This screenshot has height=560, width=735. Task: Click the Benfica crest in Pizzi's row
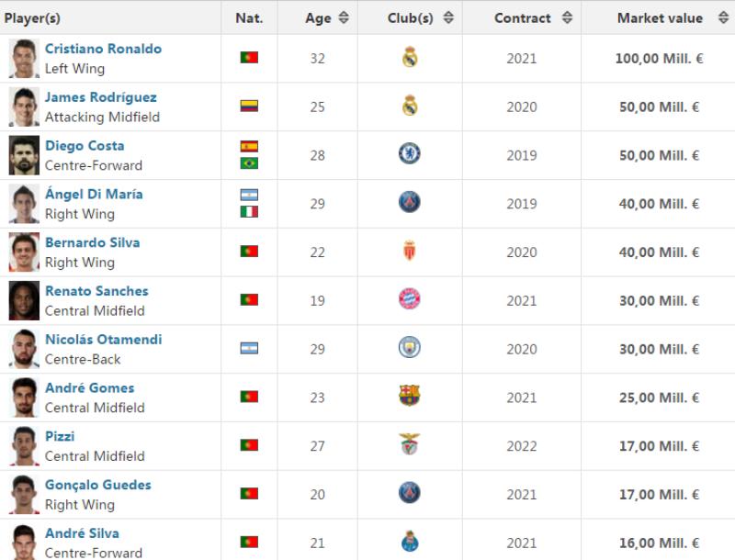click(410, 445)
